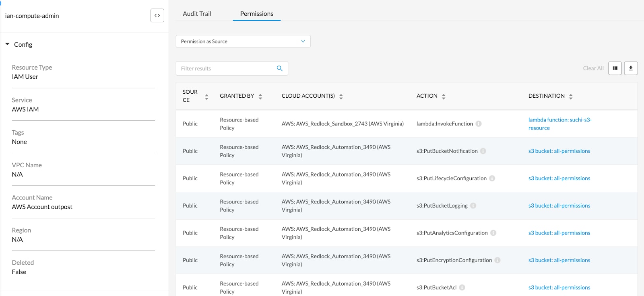Download the permissions table

tap(631, 68)
